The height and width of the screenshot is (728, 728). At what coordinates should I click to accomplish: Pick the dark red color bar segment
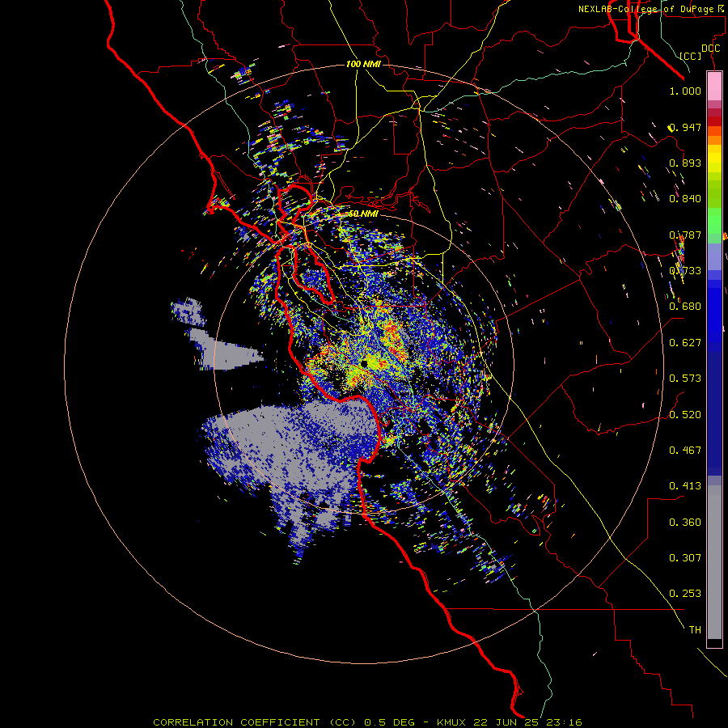pyautogui.click(x=714, y=121)
